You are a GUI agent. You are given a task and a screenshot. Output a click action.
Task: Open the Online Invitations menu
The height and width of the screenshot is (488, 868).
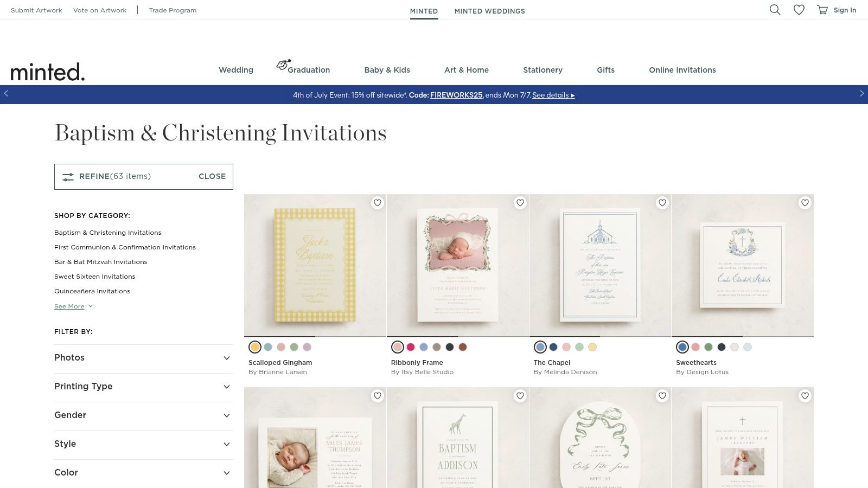[682, 70]
